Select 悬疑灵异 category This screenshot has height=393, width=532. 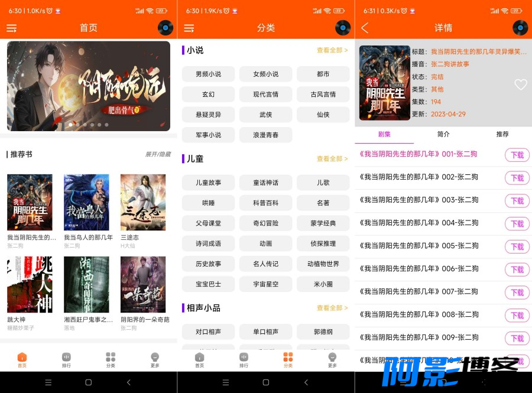(x=208, y=115)
